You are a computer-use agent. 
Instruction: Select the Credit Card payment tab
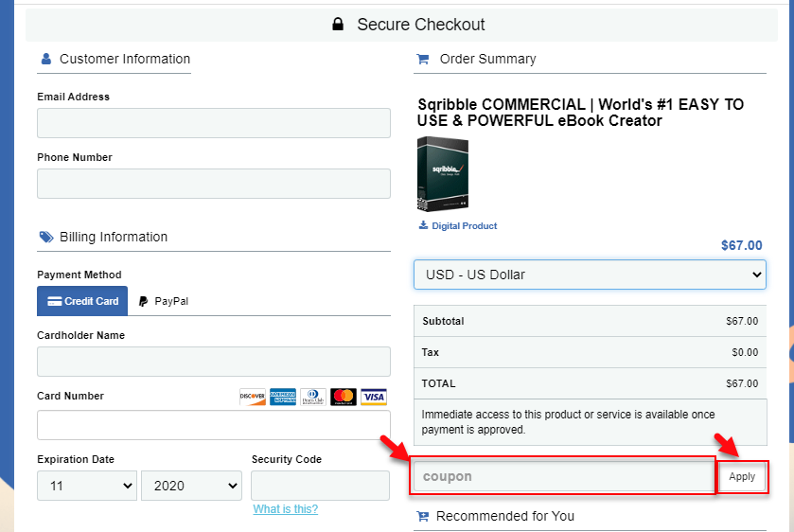click(82, 301)
